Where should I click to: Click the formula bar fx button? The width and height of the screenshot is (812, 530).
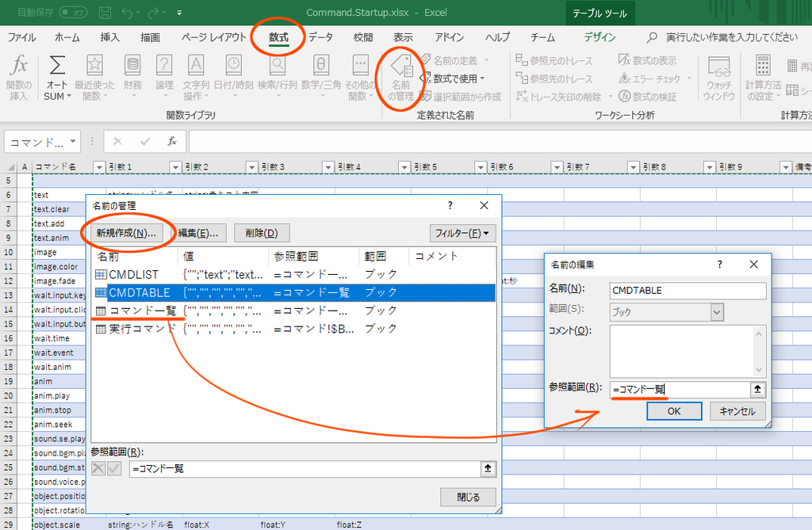pyautogui.click(x=172, y=141)
